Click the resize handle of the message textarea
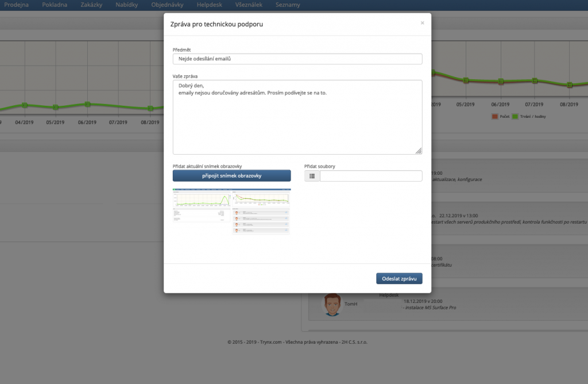Screen dimensions: 588x384 tap(419, 151)
